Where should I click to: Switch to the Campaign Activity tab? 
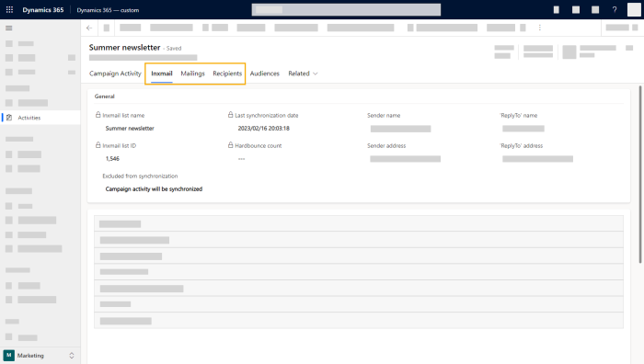[x=115, y=74]
